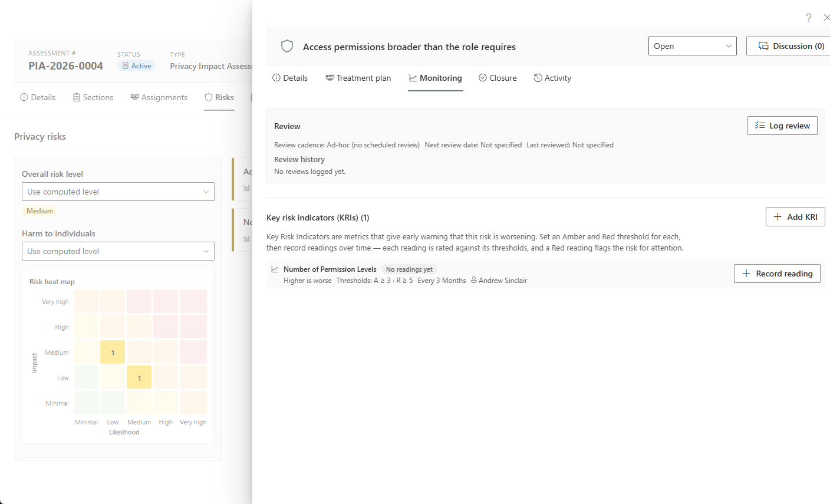Record a reading for Number of Permission Levels

click(777, 274)
